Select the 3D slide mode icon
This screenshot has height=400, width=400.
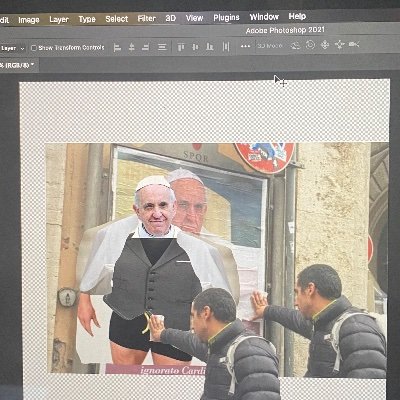click(x=339, y=44)
